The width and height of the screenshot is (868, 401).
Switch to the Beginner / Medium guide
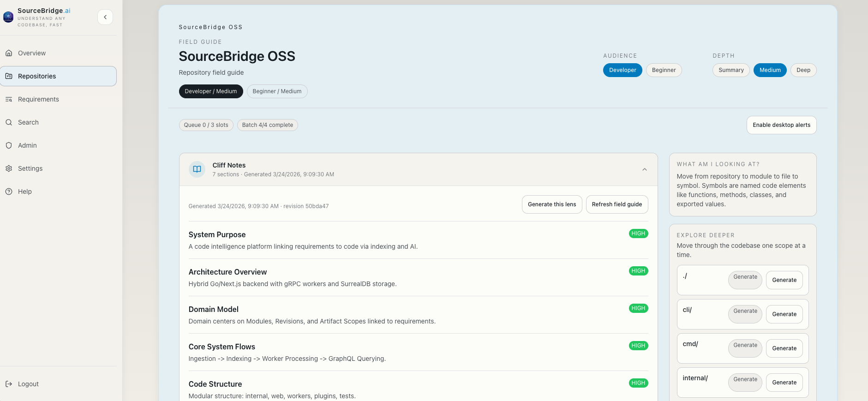pos(277,91)
